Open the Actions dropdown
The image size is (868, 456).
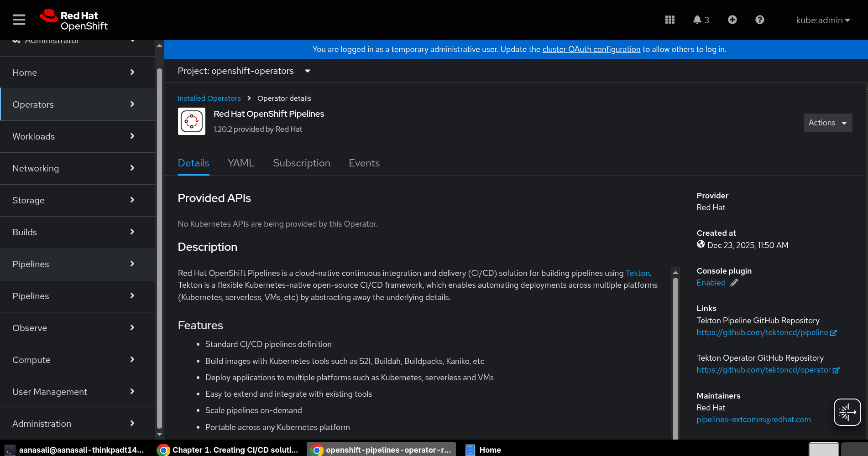(828, 123)
